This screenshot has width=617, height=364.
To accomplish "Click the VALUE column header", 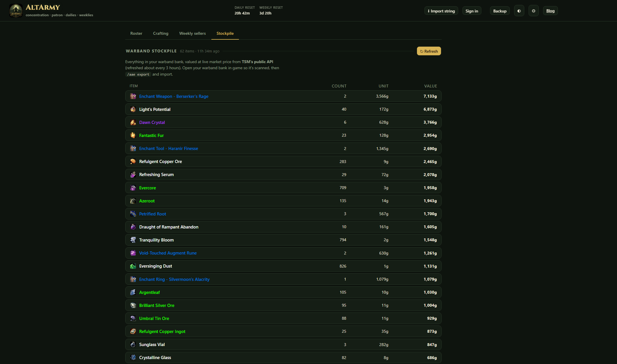I will [431, 86].
